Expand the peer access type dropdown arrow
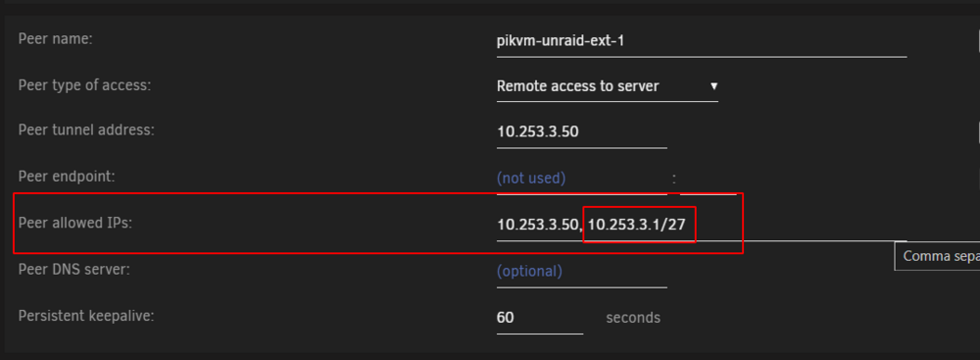 tap(713, 86)
